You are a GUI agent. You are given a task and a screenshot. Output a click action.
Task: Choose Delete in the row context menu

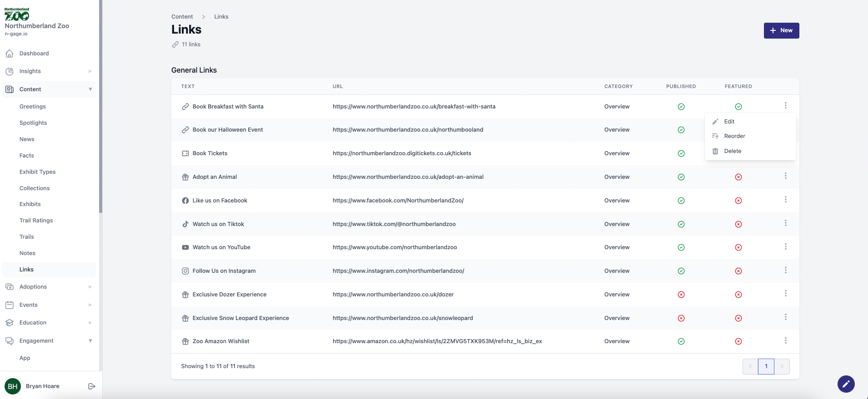[x=732, y=151]
